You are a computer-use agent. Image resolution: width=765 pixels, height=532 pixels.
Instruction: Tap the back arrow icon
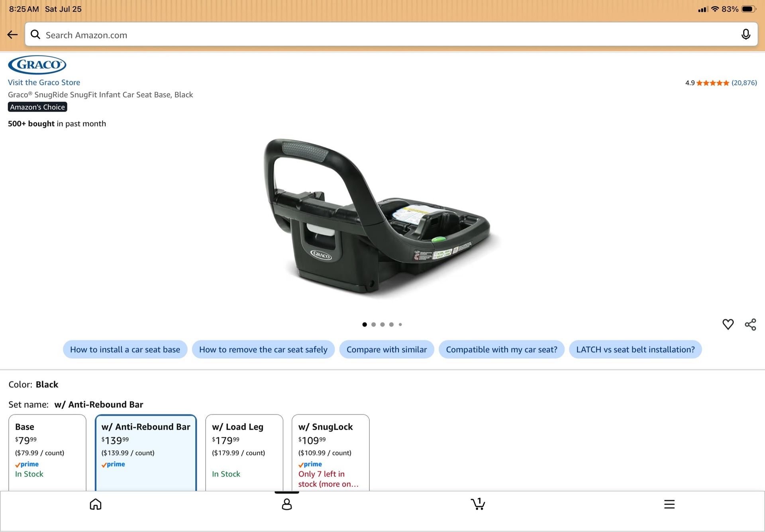click(x=12, y=35)
